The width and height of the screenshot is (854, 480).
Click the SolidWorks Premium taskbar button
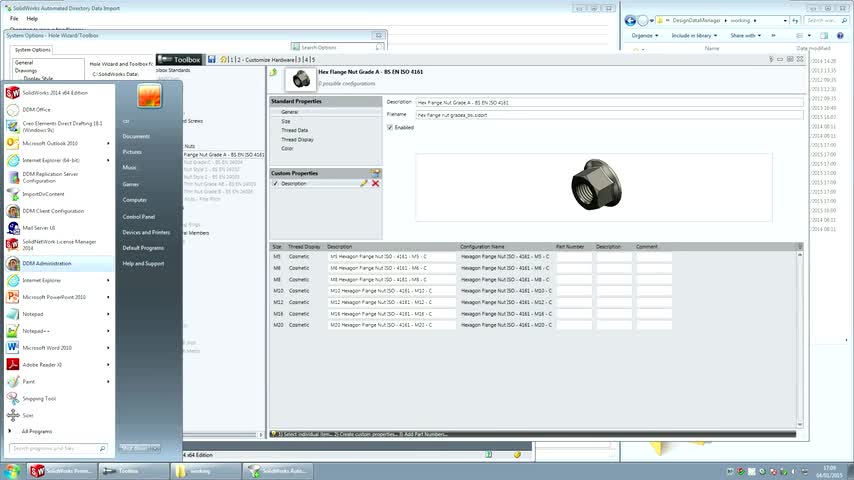tap(62, 471)
